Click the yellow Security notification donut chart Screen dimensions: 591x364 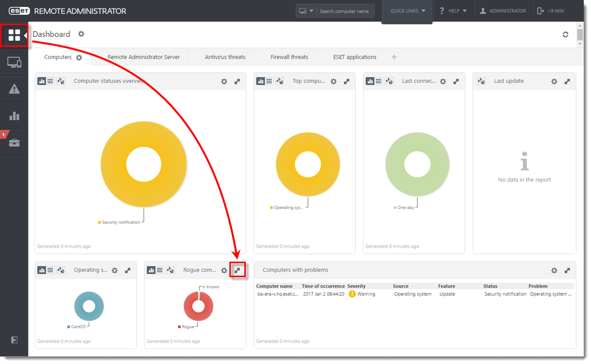144,164
